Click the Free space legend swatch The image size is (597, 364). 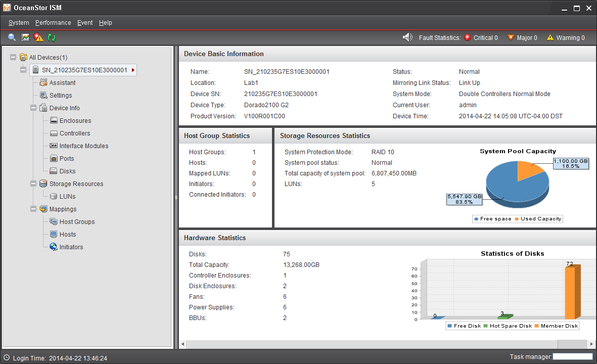(x=476, y=219)
